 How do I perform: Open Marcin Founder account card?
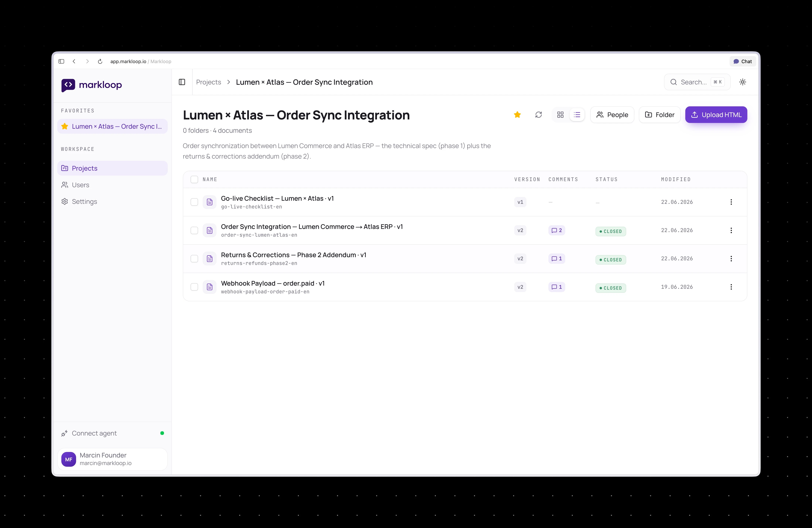(112, 459)
